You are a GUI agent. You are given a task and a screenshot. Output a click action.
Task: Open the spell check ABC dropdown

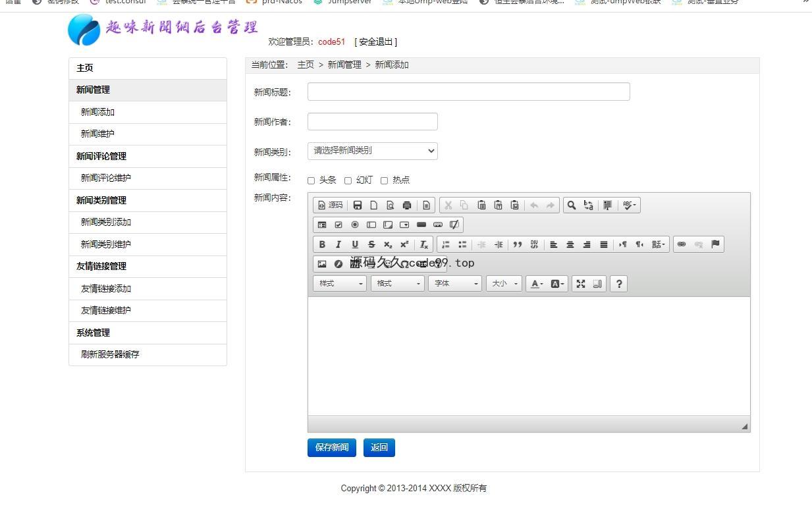click(629, 205)
